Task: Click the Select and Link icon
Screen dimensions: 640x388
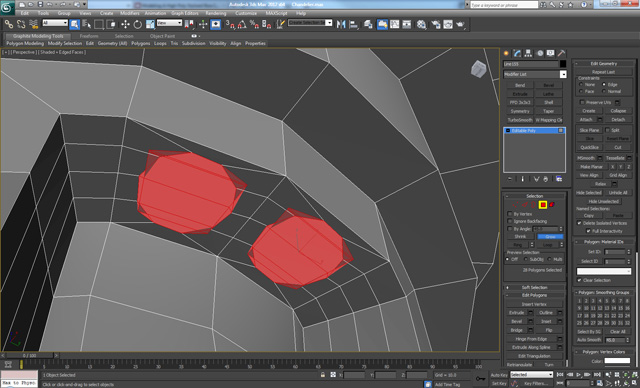Action: tap(9, 24)
